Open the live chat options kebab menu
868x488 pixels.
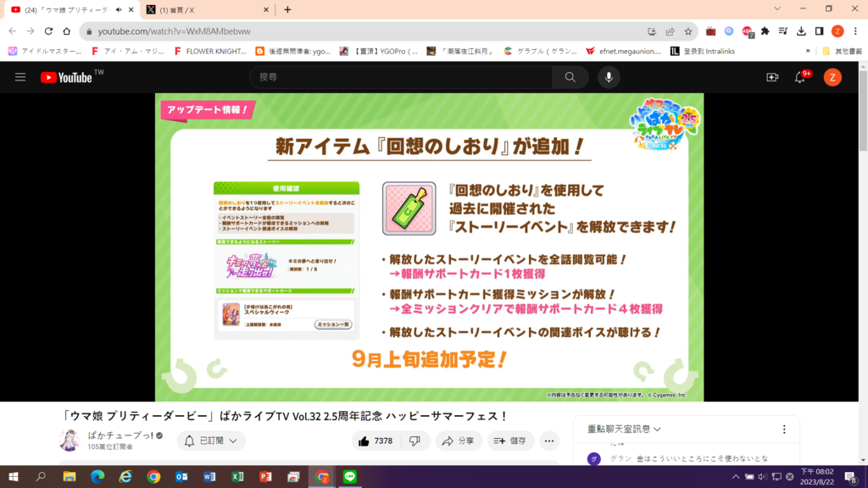(784, 430)
